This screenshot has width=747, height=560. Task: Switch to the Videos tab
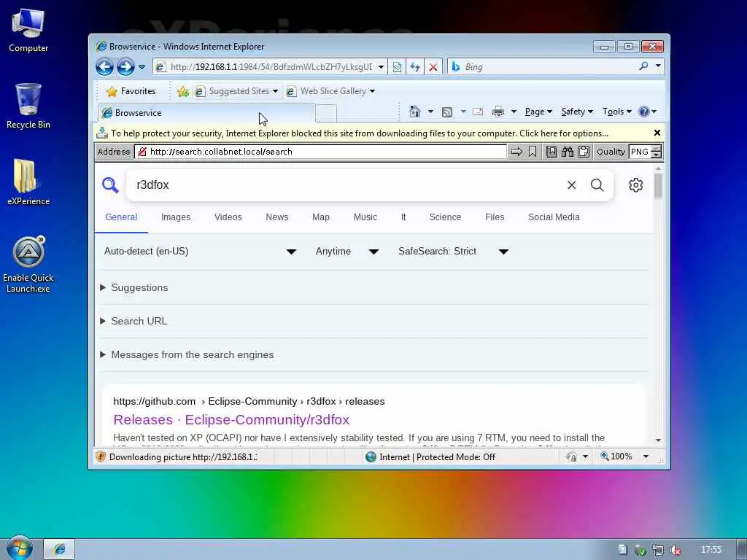tap(228, 217)
